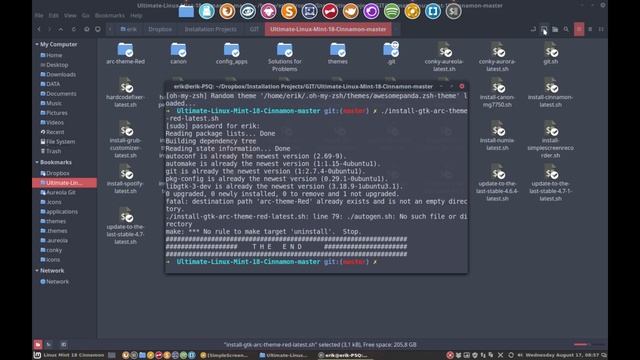
Task: Switch to the terminal taskbar window button
Action: point(346,355)
